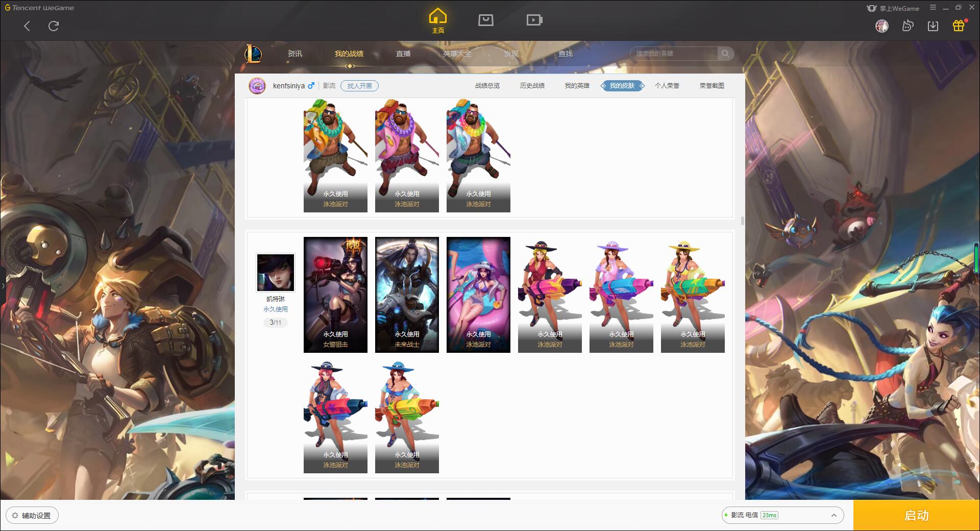Select the 我的战绩 tab
Screen dimensions: 980x531
click(349, 54)
